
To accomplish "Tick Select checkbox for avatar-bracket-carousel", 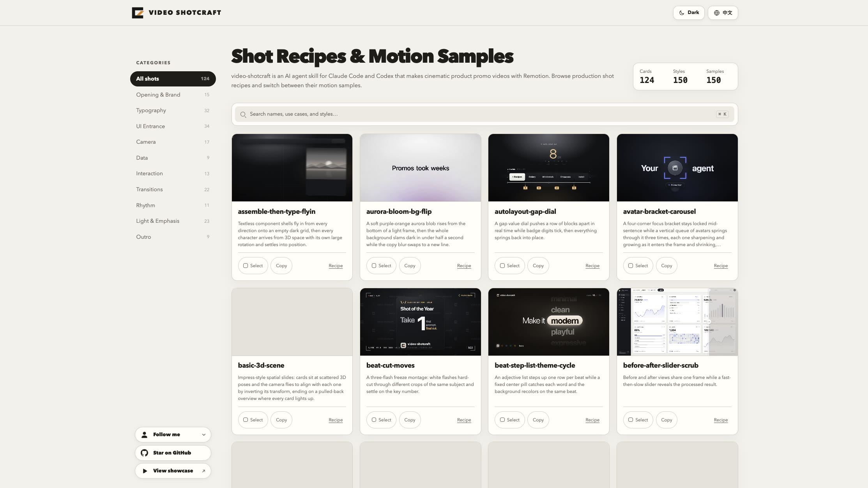I will pyautogui.click(x=631, y=266).
